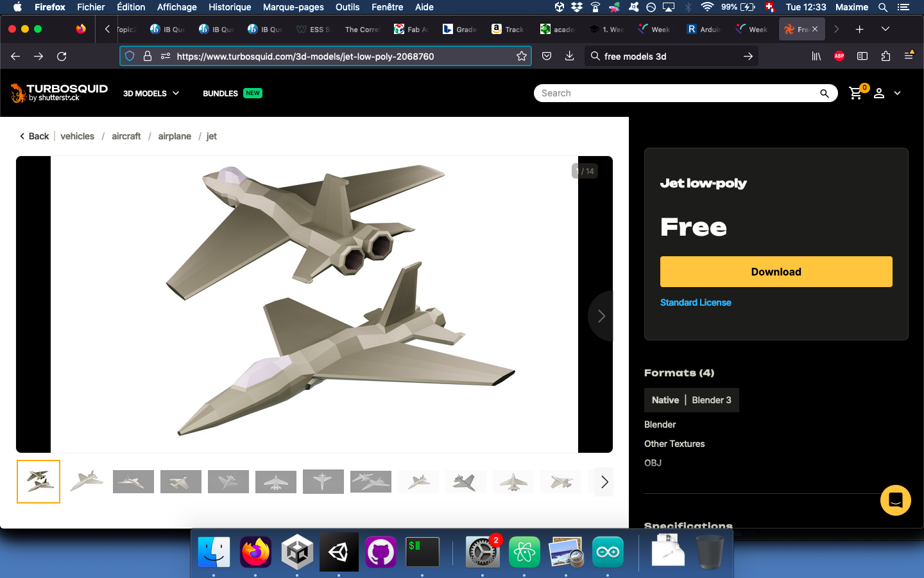This screenshot has height=578, width=924.
Task: Open the Marque-pages menu
Action: pos(293,7)
